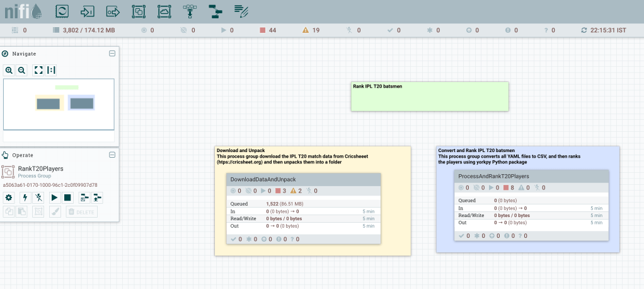The height and width of the screenshot is (289, 644).
Task: Click the fit-to-screen button in Navigate
Action: click(38, 70)
